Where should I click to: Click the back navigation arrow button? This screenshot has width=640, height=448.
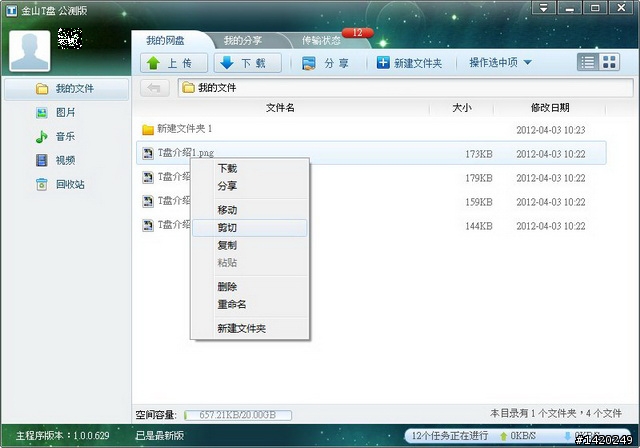point(154,88)
